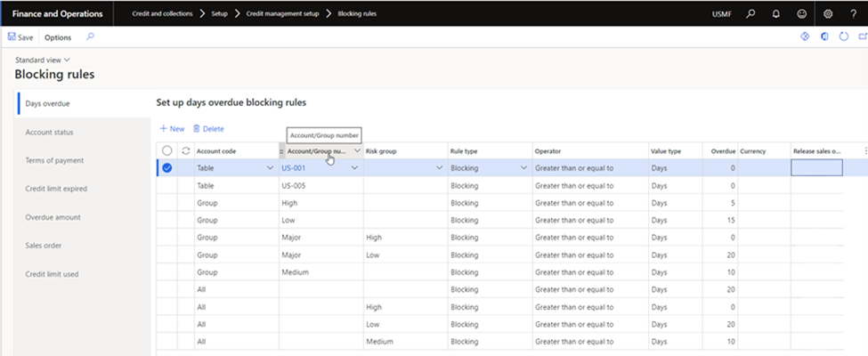Image resolution: width=868 pixels, height=356 pixels.
Task: Open Risk group dropdown in first row
Action: [439, 168]
